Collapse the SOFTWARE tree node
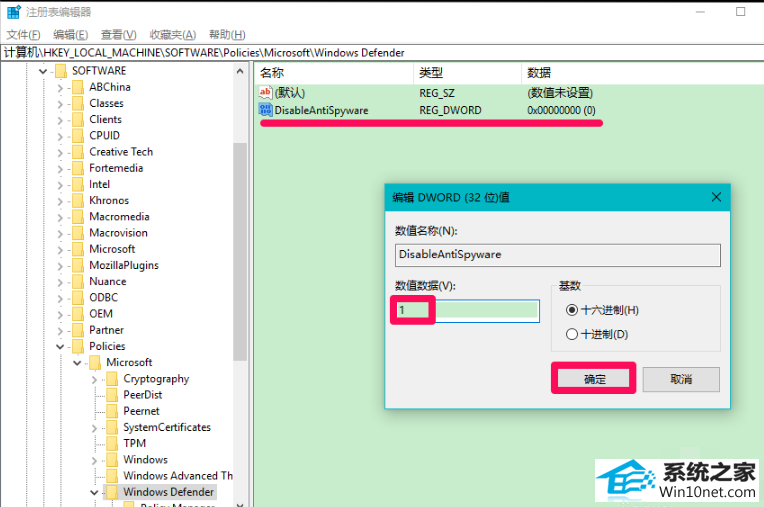Image resolution: width=764 pixels, height=507 pixels. click(43, 72)
